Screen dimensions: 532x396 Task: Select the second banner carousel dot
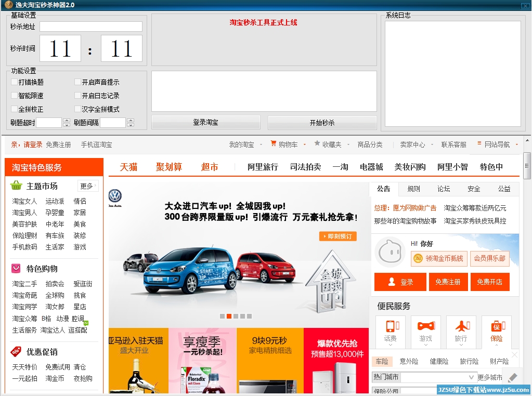(229, 316)
